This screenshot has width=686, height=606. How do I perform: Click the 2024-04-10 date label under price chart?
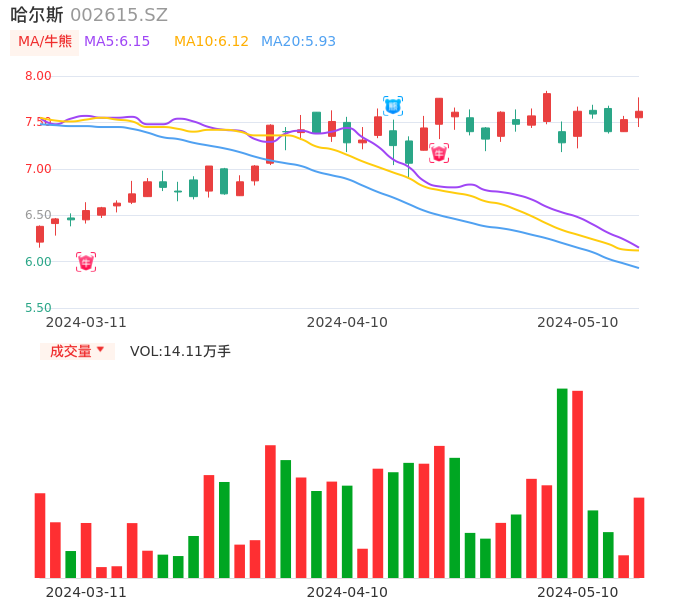(347, 322)
